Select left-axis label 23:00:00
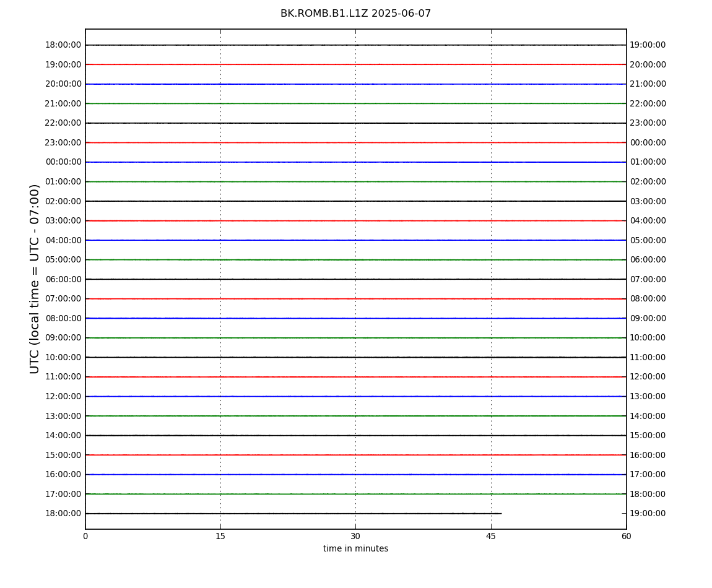 (x=63, y=142)
